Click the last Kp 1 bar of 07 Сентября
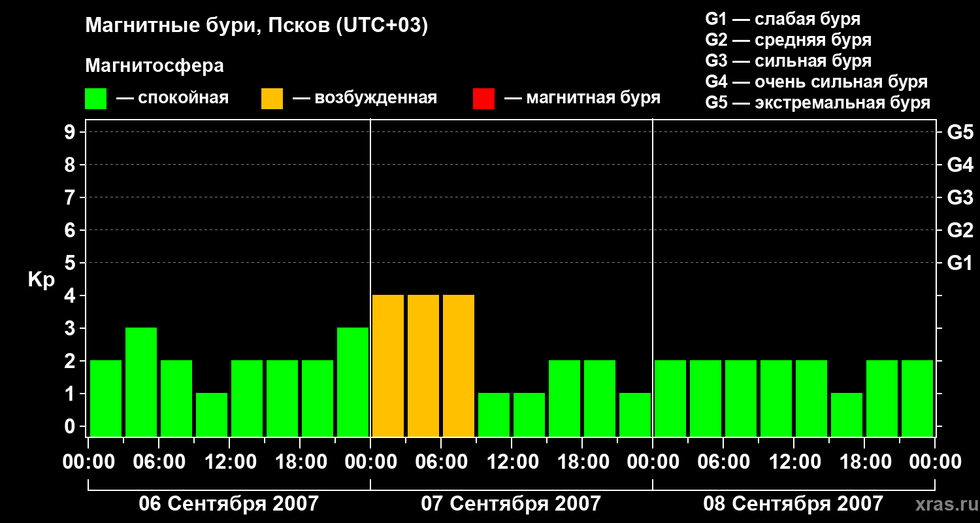The image size is (980, 523). coord(635,415)
